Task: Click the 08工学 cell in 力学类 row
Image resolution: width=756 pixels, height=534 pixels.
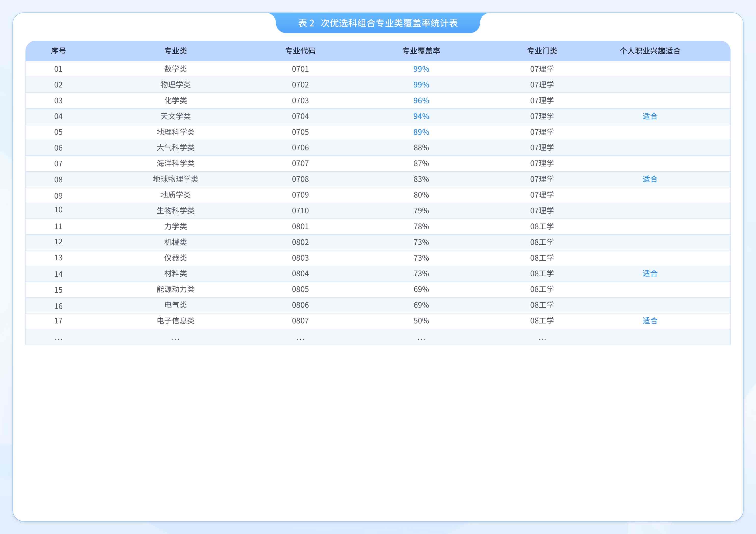Action: click(542, 226)
